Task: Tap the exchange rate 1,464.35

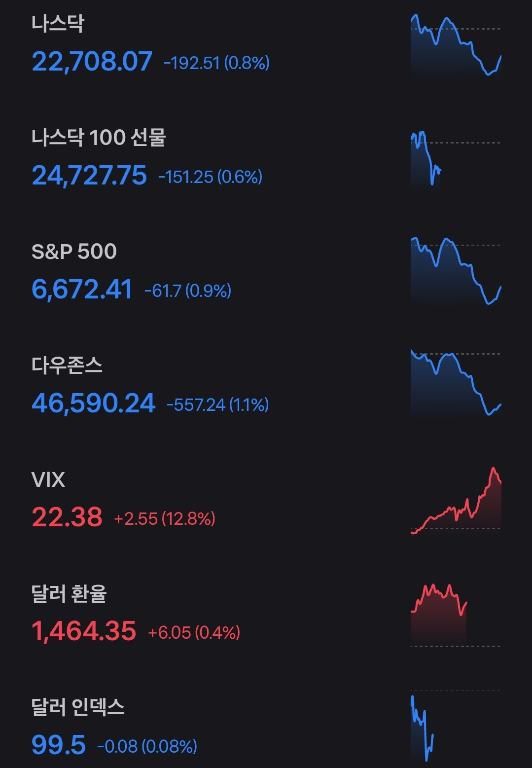Action: tap(84, 631)
